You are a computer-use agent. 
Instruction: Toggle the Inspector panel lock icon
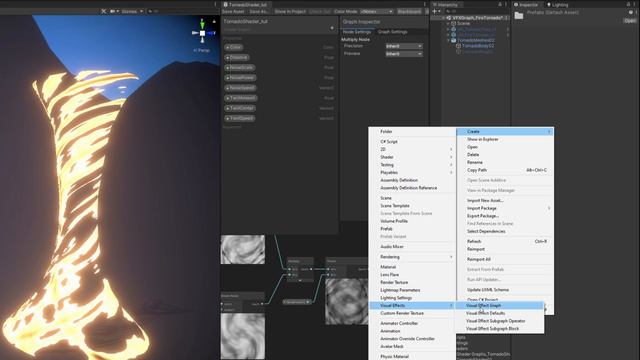628,4
